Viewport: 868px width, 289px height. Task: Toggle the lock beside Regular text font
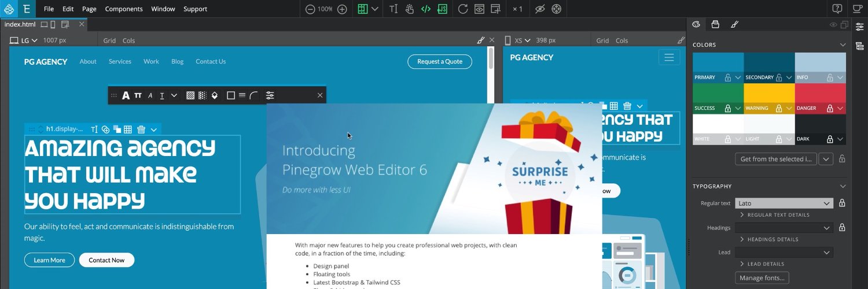(842, 203)
